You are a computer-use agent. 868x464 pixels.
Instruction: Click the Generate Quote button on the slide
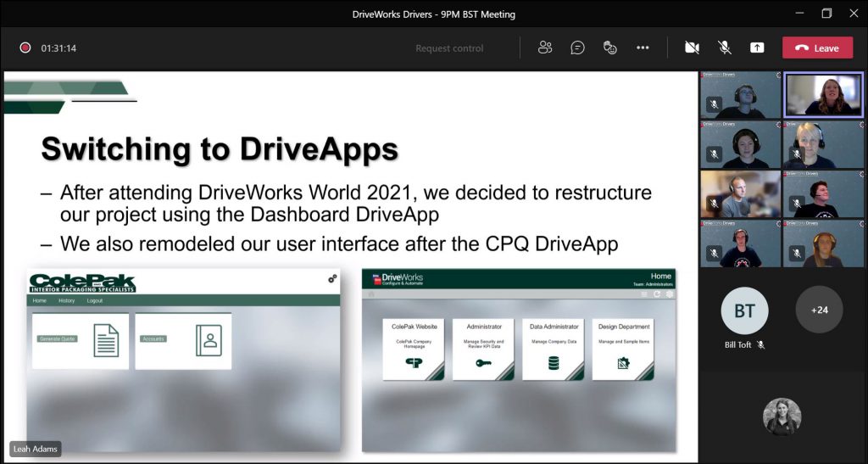click(58, 338)
